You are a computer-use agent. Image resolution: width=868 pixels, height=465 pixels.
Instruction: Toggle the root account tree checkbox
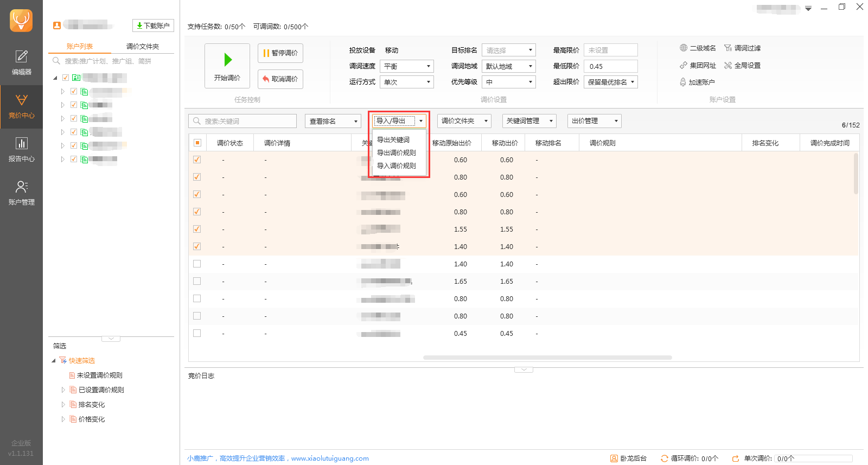pos(66,78)
